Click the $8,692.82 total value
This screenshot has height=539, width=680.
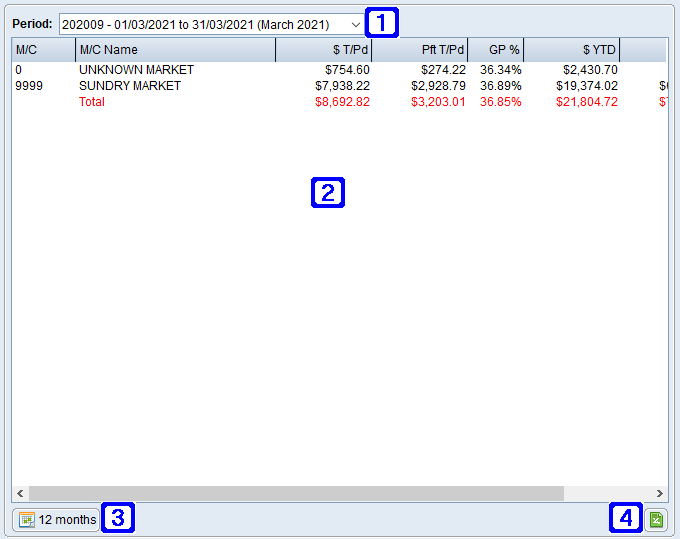pos(343,102)
